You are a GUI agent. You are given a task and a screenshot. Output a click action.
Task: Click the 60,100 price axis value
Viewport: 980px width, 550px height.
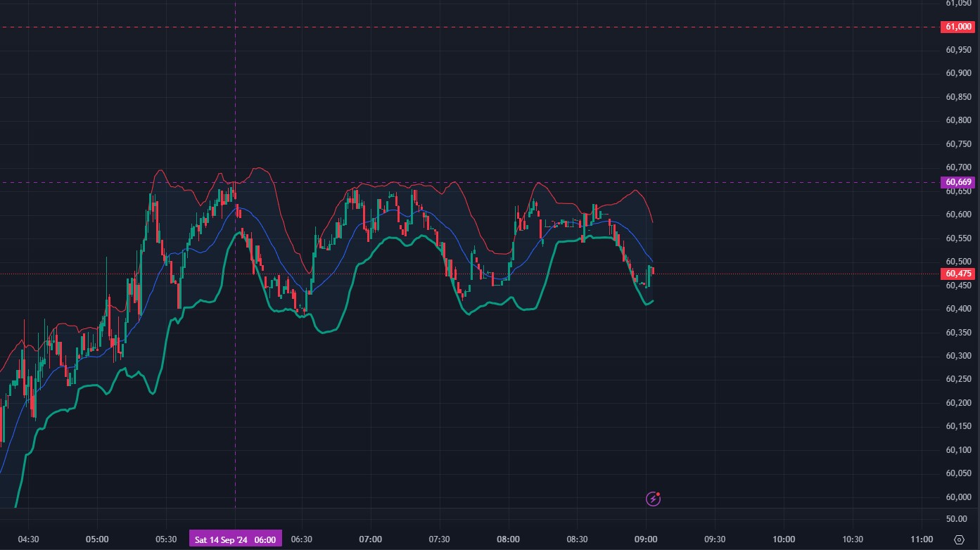click(958, 450)
